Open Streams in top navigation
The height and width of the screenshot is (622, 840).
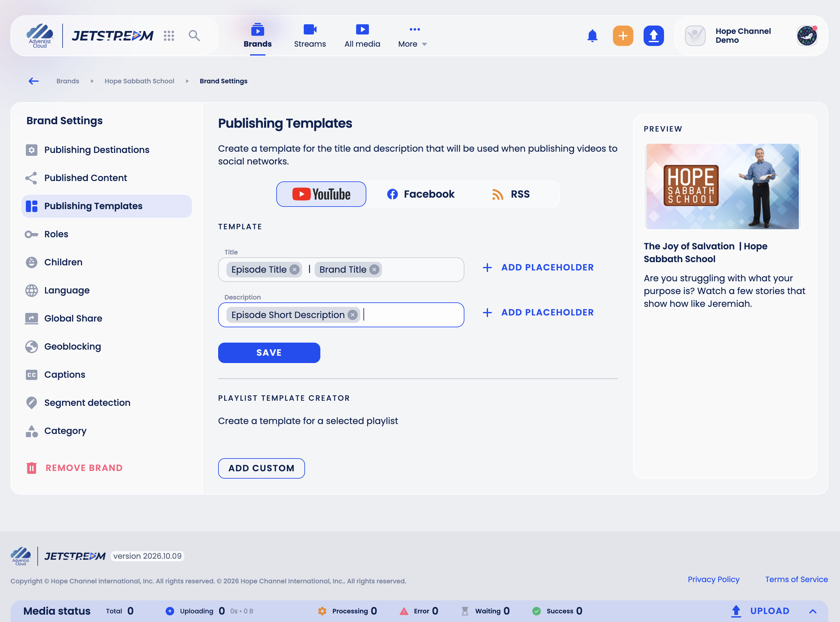click(310, 36)
